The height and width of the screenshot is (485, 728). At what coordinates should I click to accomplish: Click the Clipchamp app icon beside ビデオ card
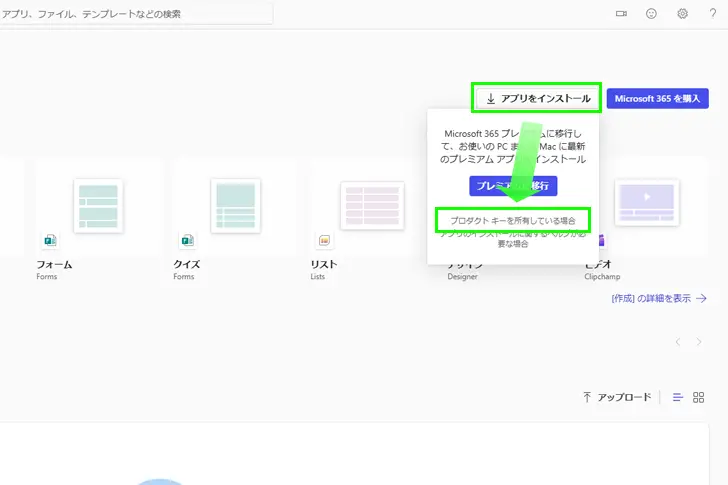[x=601, y=240]
